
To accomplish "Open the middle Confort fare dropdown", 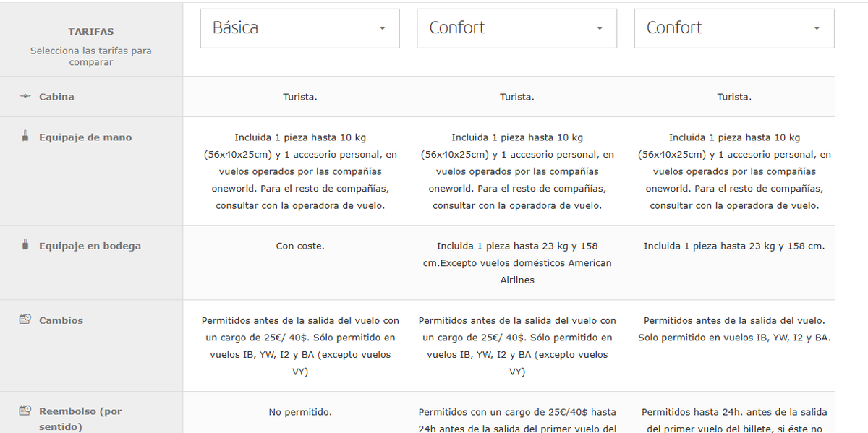I will click(516, 28).
